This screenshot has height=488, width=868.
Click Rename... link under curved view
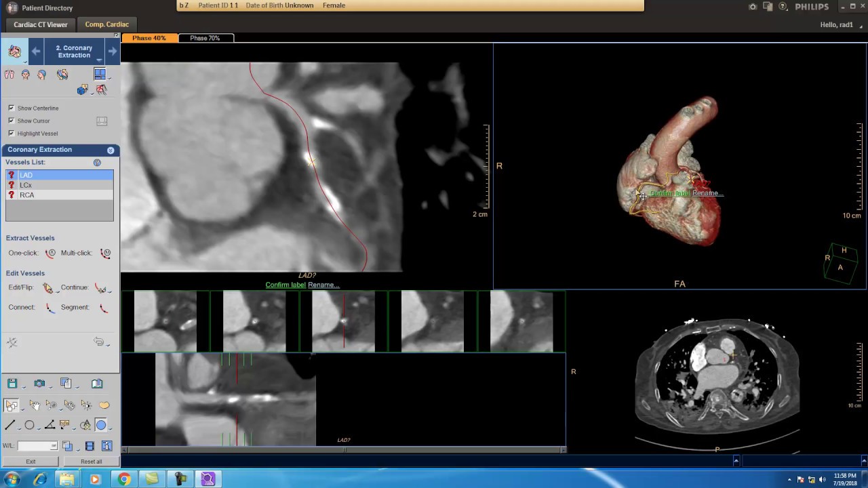tap(323, 285)
